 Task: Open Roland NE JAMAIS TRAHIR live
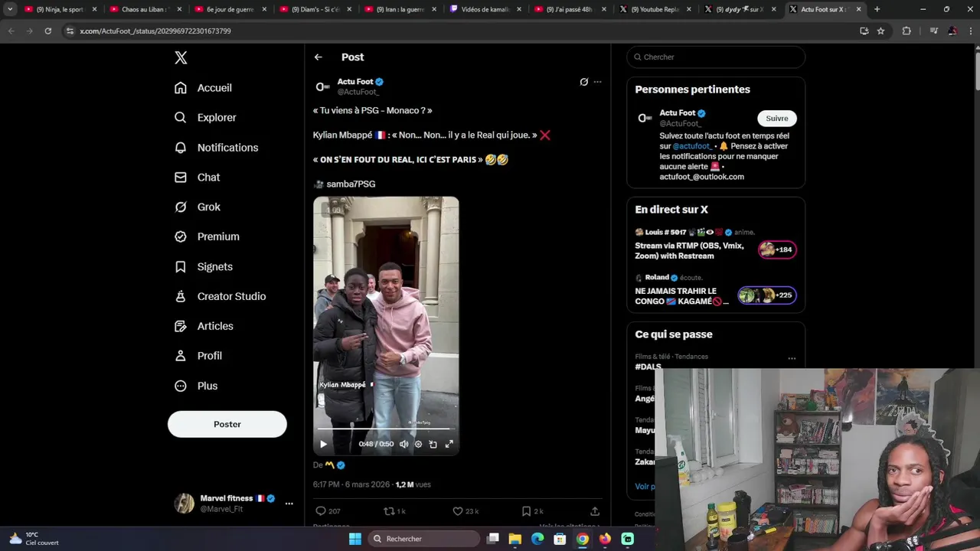pos(716,291)
